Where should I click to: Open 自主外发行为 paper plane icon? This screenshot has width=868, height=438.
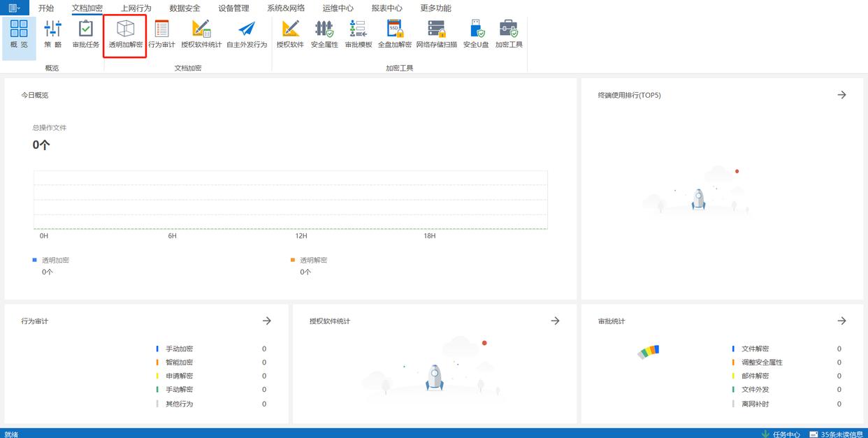pos(247,34)
